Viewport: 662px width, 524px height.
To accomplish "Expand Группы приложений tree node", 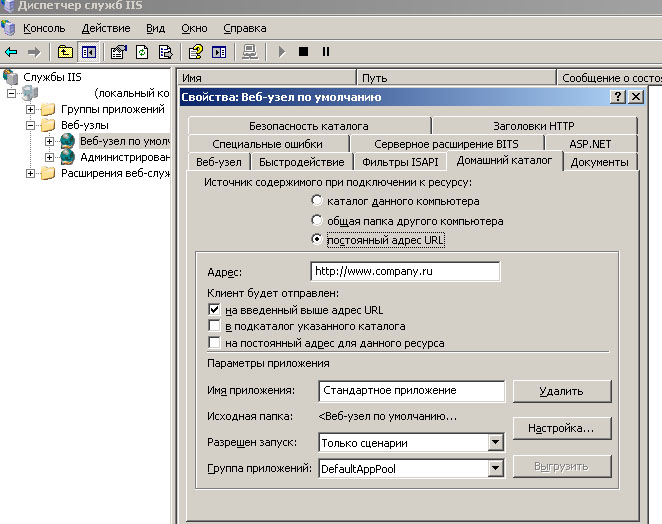I will click(30, 109).
